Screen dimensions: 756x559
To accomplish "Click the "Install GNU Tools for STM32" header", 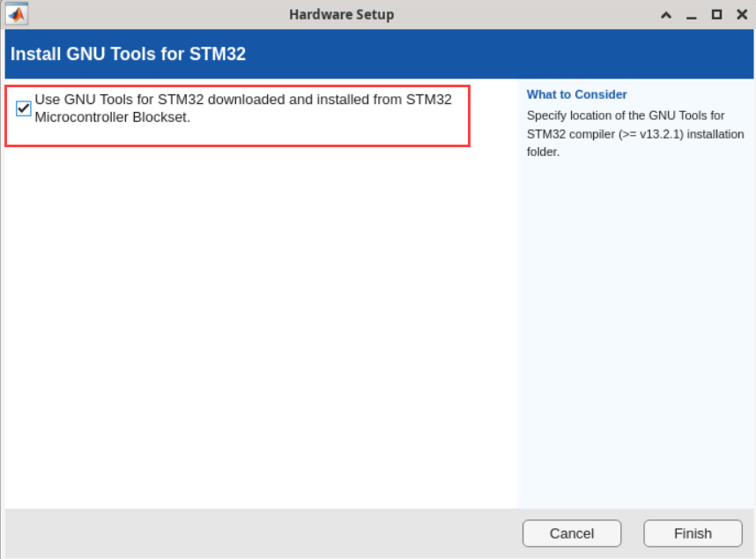I will pyautogui.click(x=128, y=55).
